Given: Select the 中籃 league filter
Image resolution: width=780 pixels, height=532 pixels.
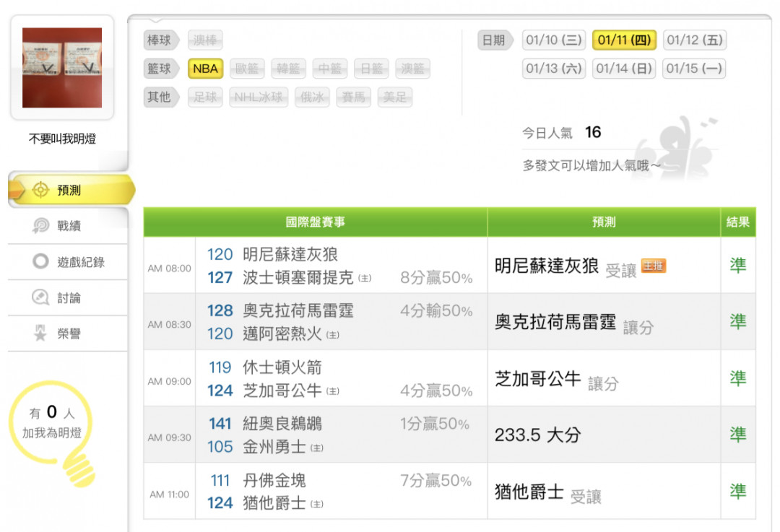Looking at the screenshot, I should [330, 69].
